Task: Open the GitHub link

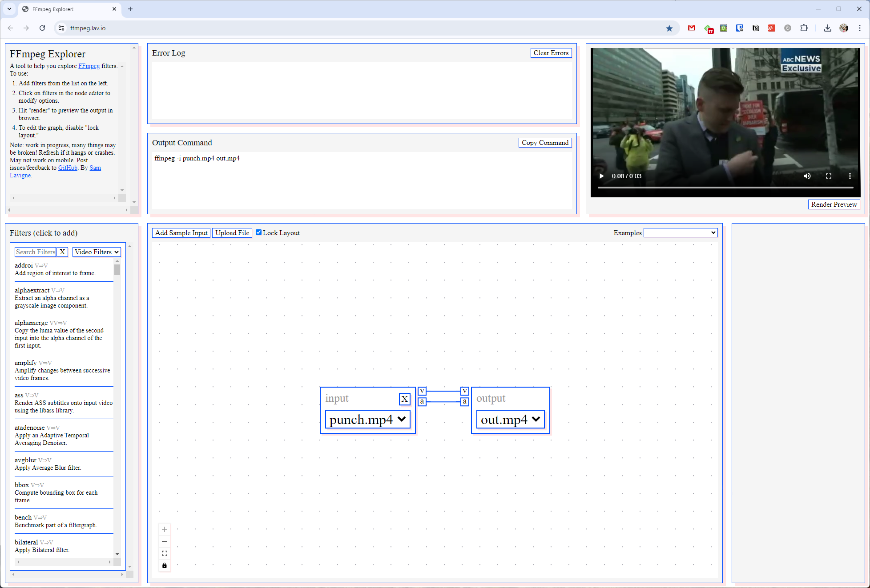Action: [x=68, y=168]
